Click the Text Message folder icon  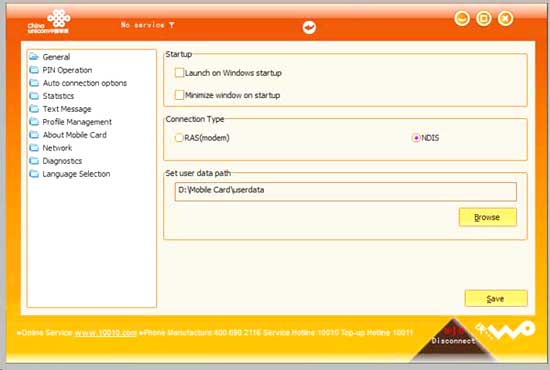tap(34, 109)
